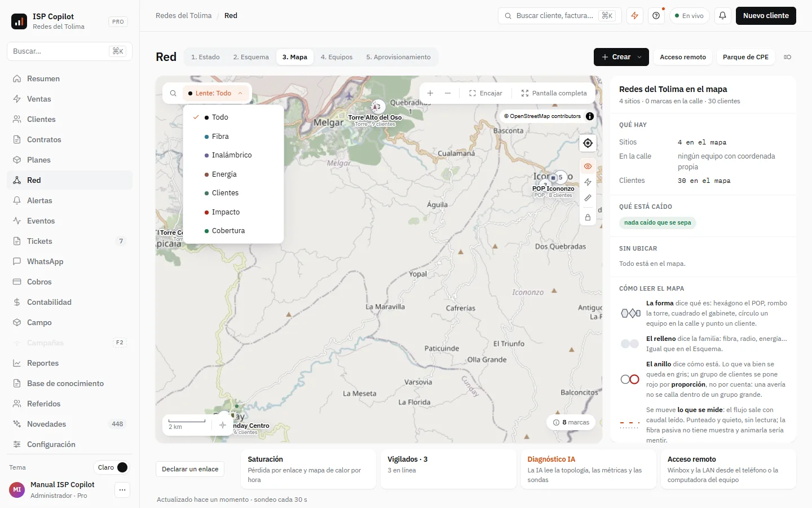This screenshot has height=508, width=812.
Task: Switch to the 2. Esquema tab
Action: pos(251,57)
